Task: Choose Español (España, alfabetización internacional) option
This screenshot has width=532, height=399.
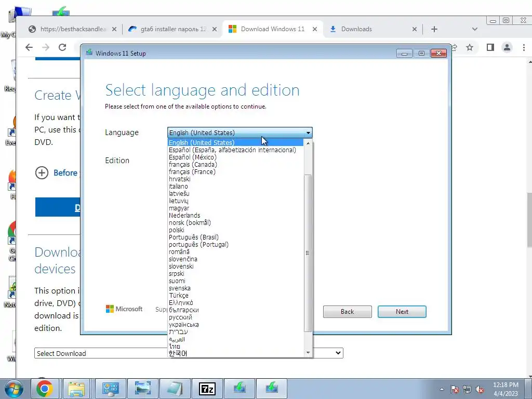Action: coord(235,150)
